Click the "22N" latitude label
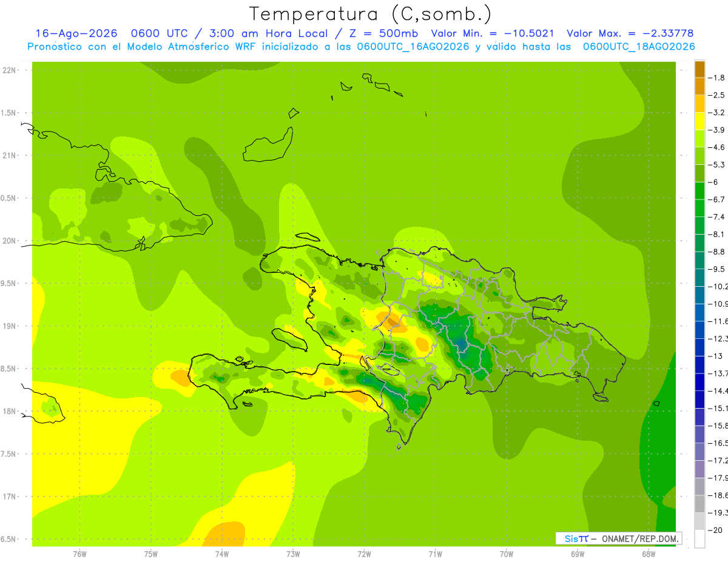 pos(9,70)
